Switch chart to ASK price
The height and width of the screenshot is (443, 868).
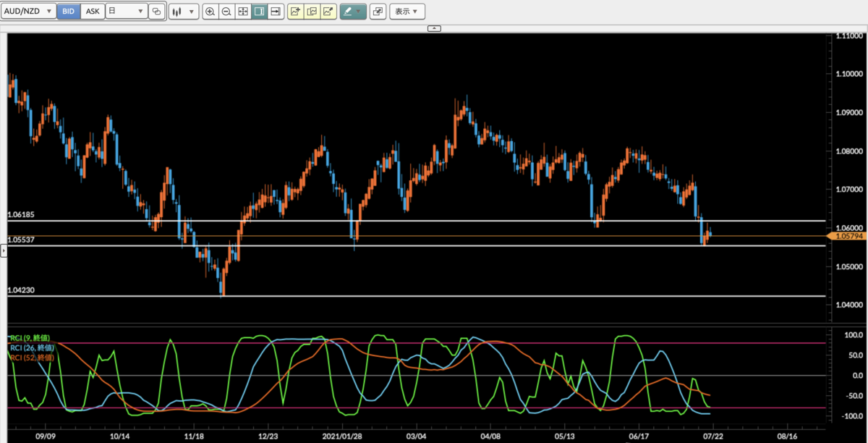pos(93,12)
